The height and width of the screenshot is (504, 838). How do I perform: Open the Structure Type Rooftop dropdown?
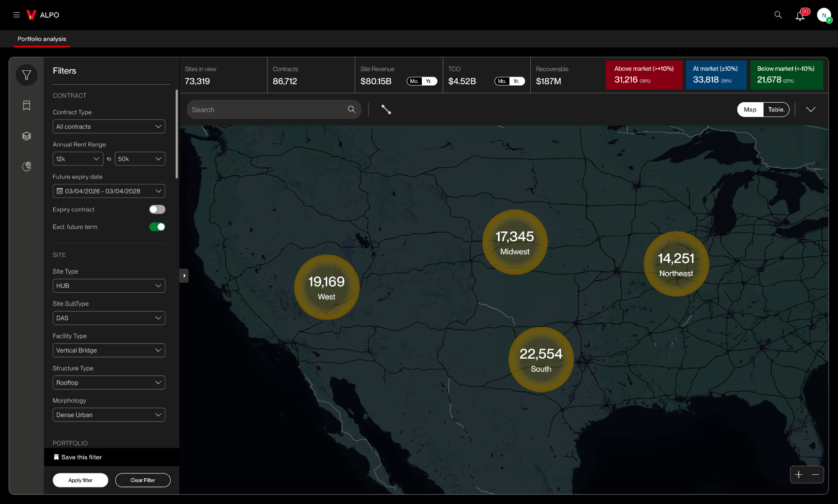(109, 383)
